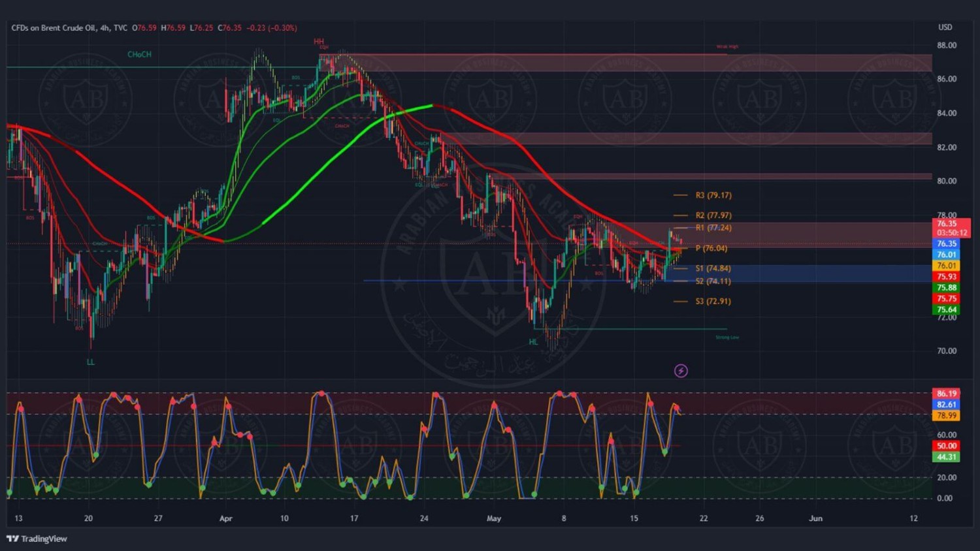Screen dimensions: 980x551
Task: Click the red 76.35 countdown price tag
Action: [951, 228]
